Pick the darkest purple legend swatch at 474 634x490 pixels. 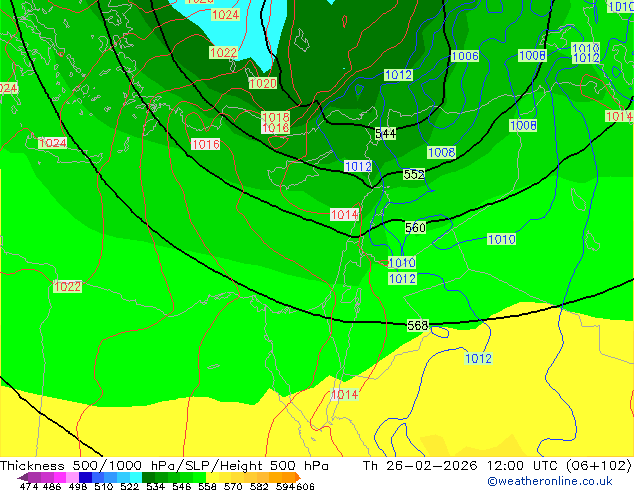[x=34, y=477]
